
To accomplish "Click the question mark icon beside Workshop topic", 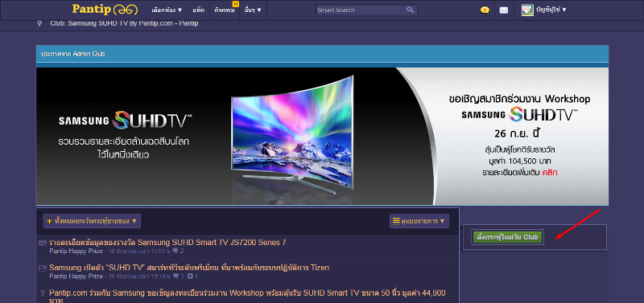I will [43, 293].
